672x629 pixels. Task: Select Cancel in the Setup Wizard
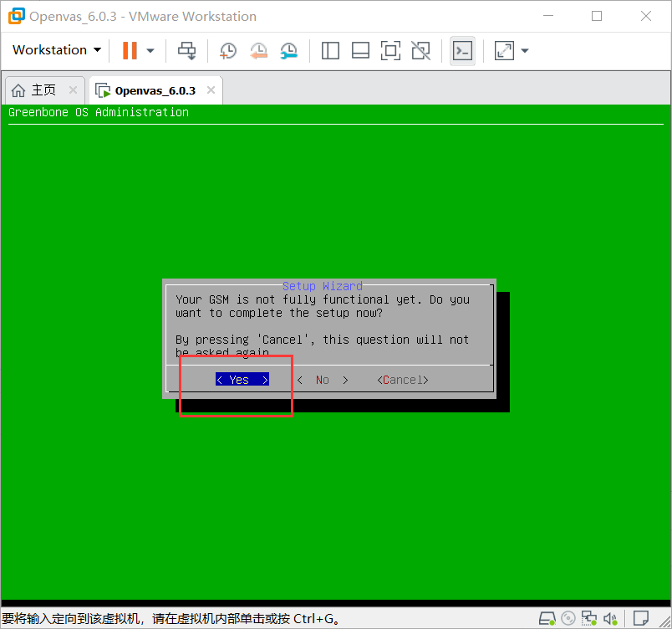coord(403,380)
